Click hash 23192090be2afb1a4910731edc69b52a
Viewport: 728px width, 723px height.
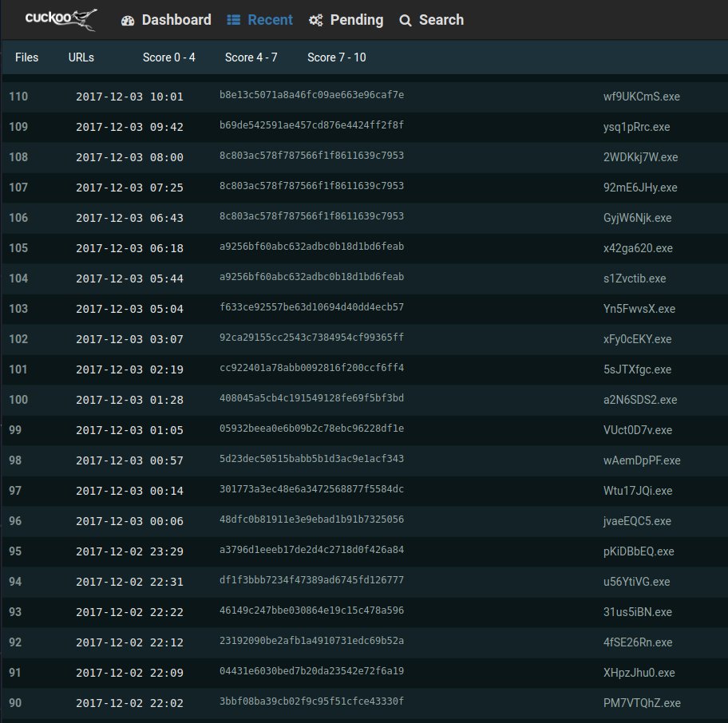pyautogui.click(x=311, y=640)
